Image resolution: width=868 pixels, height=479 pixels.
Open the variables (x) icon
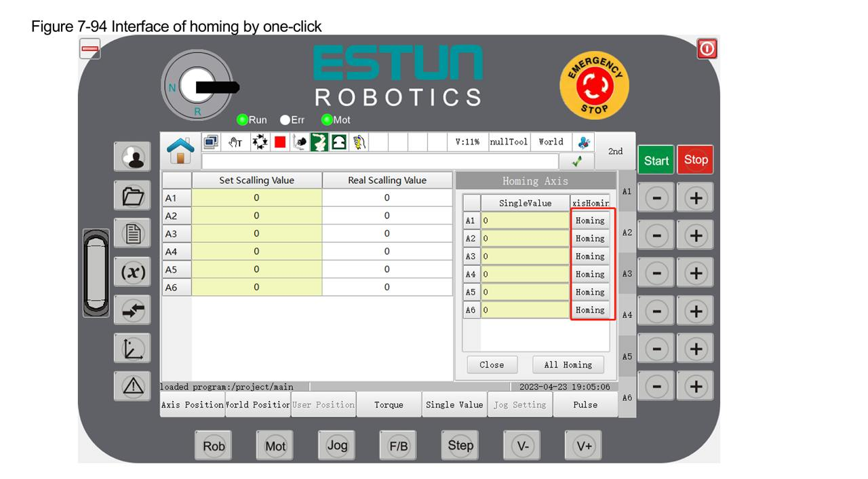coord(132,272)
